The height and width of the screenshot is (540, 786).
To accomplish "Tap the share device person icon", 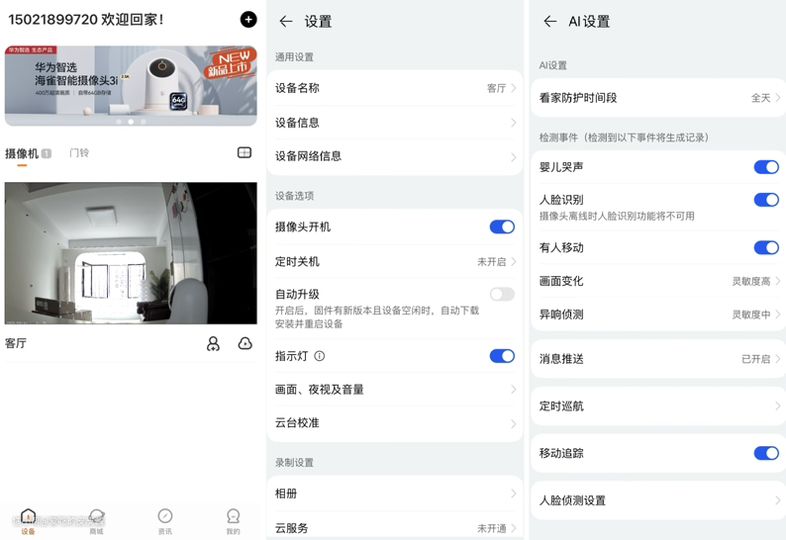I will tap(213, 343).
